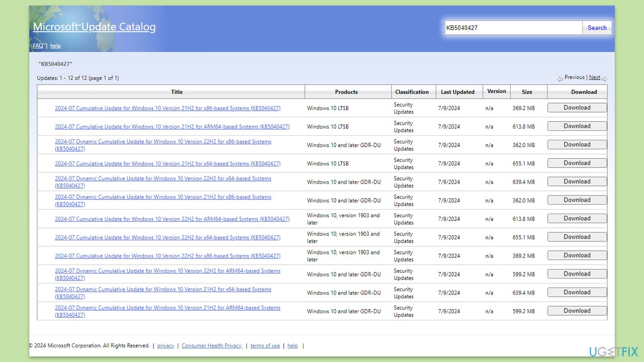Open 22H2 x86-based Dynamic Cumulative Update link
This screenshot has width=644, height=362.
coord(163,145)
